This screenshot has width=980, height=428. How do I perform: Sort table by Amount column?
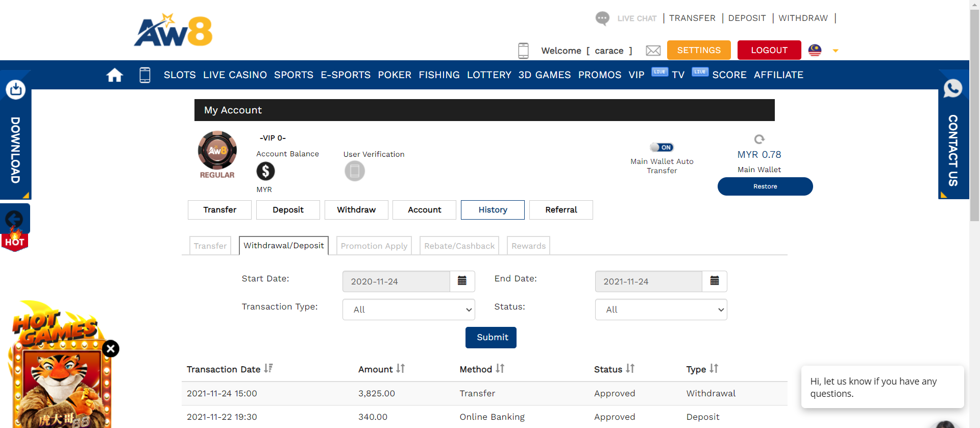[400, 369]
